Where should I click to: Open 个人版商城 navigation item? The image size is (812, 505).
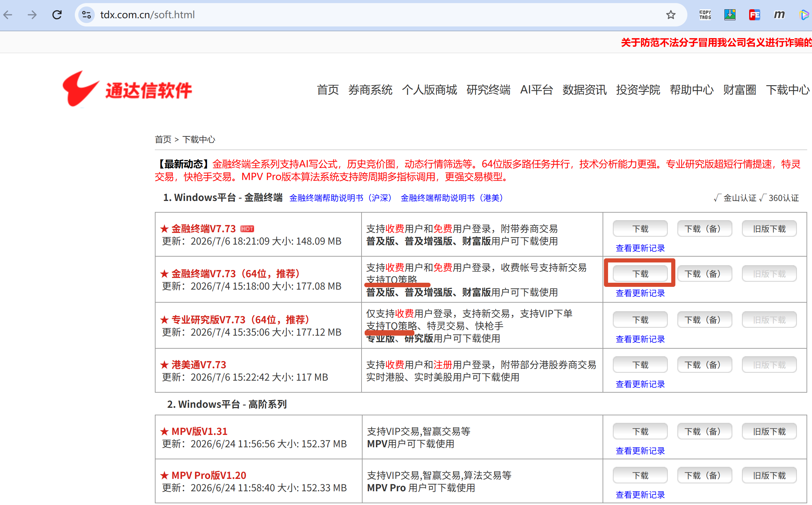click(x=430, y=90)
